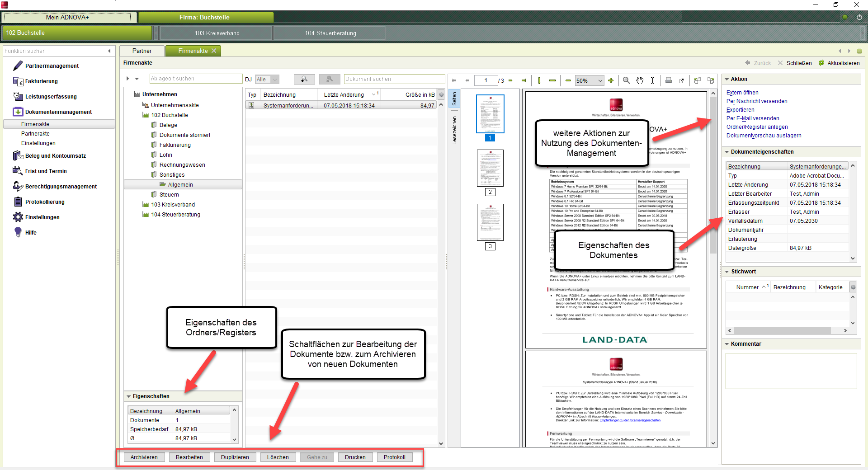Click the Ablageort suchen field
868x470 pixels.
coord(196,79)
